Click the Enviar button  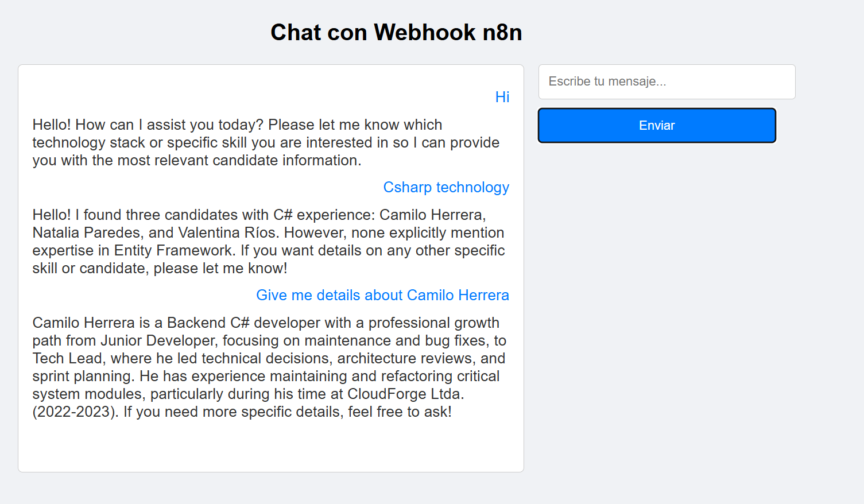[x=657, y=126]
